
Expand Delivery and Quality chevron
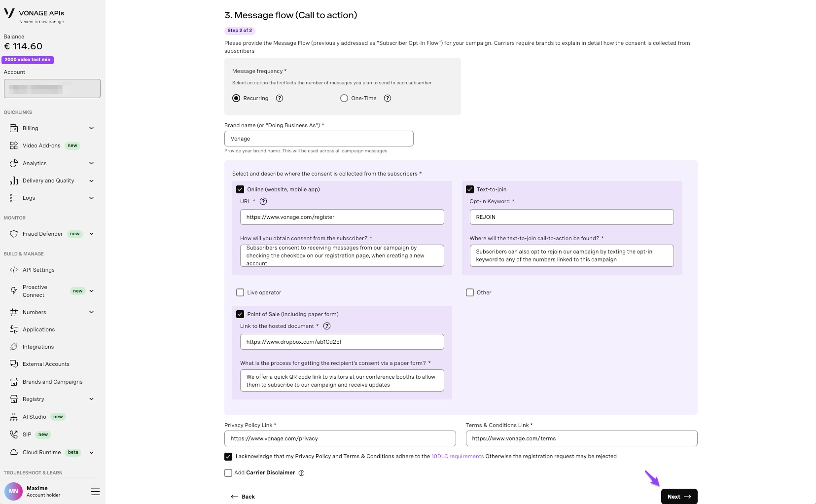click(91, 180)
